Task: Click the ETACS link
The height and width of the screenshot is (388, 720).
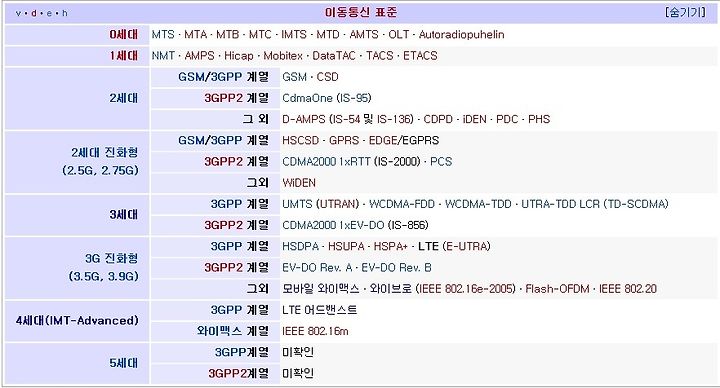Action: (x=420, y=56)
